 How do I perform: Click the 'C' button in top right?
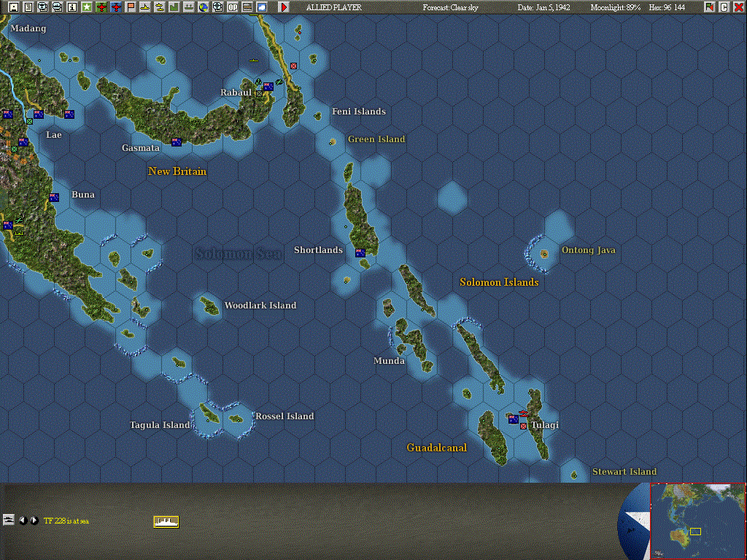pyautogui.click(x=724, y=7)
